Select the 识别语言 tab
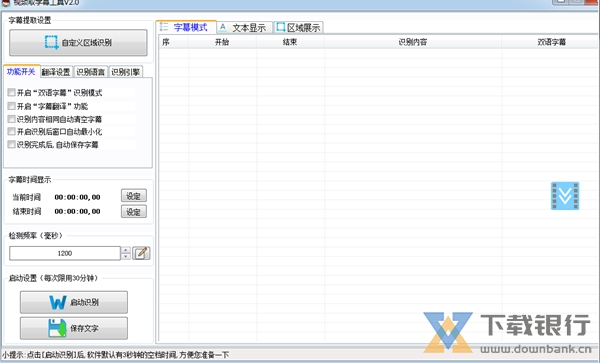Viewport: 600px width, 363px height. pyautogui.click(x=91, y=72)
